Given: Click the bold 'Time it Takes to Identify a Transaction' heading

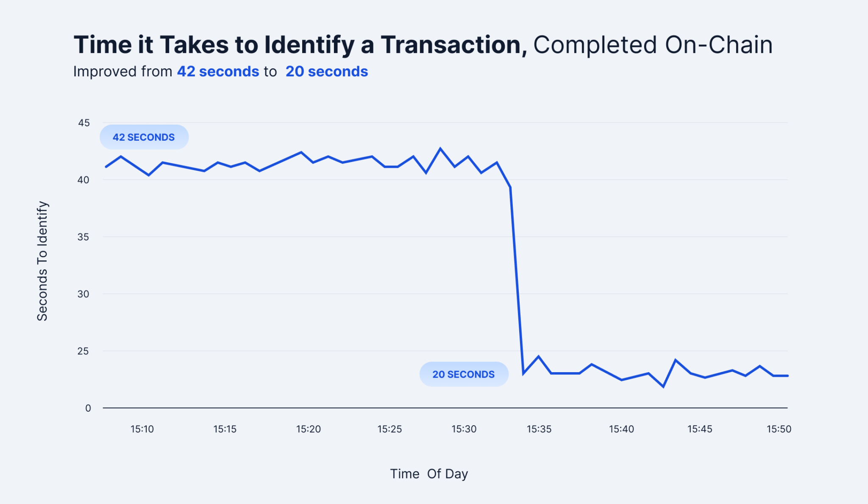Looking at the screenshot, I should [x=300, y=45].
